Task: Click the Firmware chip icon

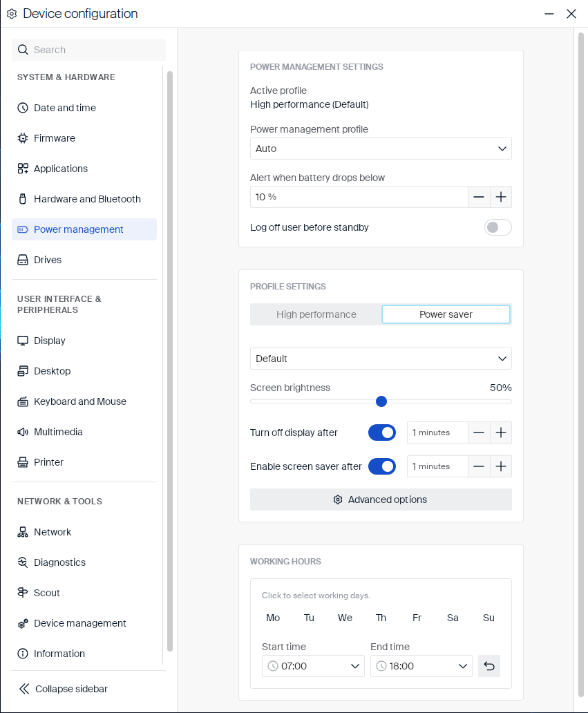Action: tap(23, 138)
